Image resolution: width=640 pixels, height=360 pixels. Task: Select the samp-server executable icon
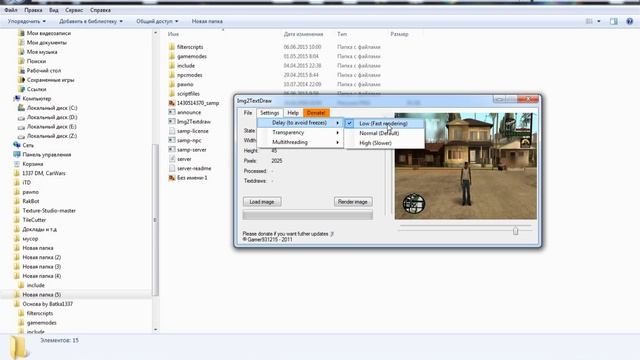[172, 150]
